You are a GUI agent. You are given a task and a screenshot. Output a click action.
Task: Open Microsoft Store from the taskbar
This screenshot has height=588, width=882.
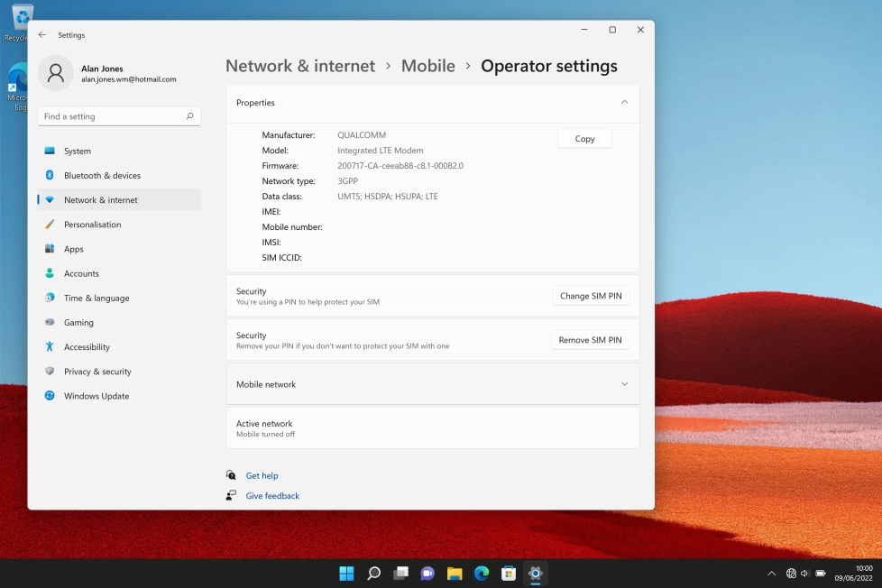(509, 574)
